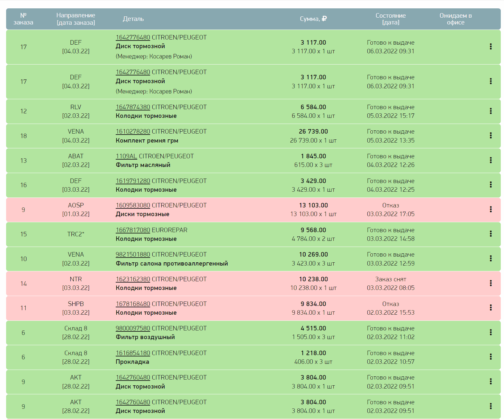504x420 pixels.
Task: Open three-dot menu for Прокладка row
Action: click(491, 357)
